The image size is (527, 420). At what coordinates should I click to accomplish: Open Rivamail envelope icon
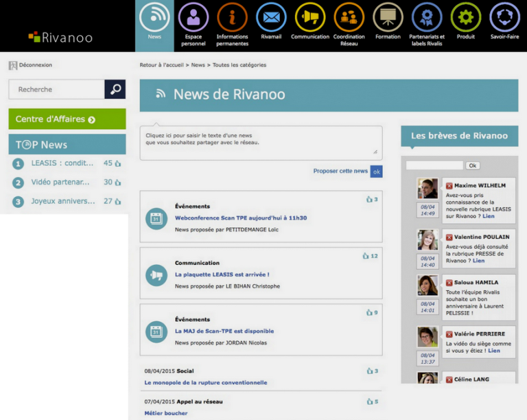coord(271,17)
